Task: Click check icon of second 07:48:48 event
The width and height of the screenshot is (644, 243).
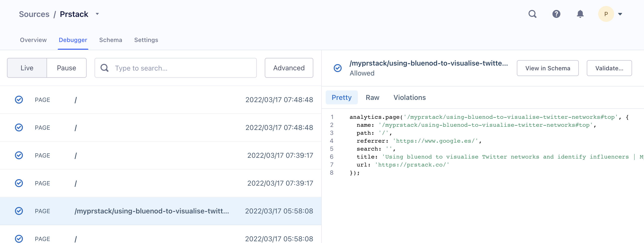Action: [19, 128]
